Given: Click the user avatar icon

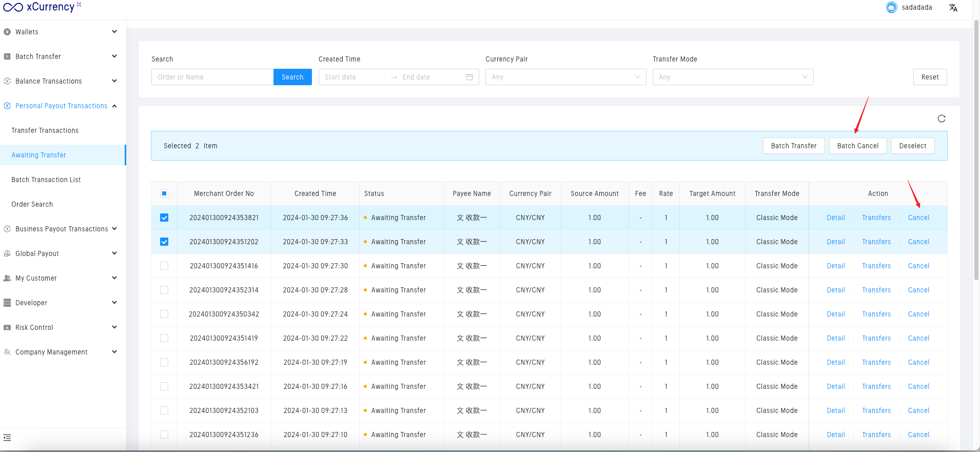Looking at the screenshot, I should click(x=891, y=8).
